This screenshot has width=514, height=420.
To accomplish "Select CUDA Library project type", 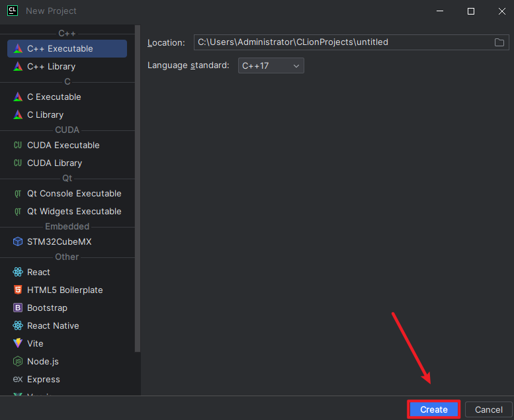I will coord(54,163).
